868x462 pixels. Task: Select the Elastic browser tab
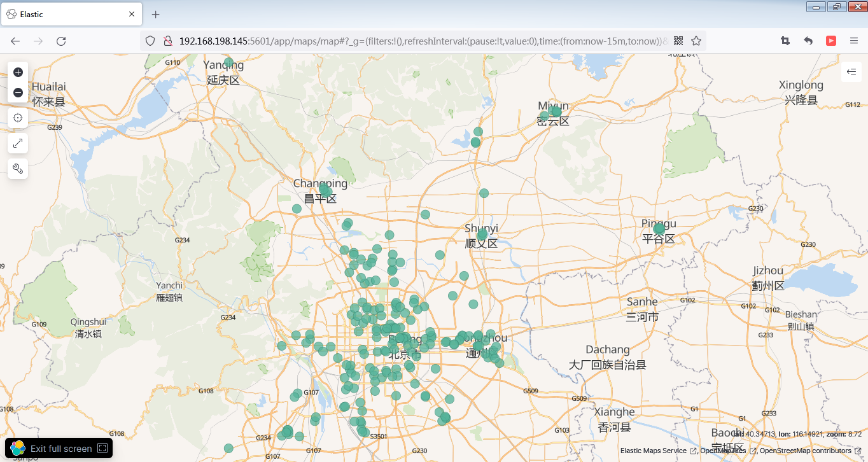(x=71, y=14)
